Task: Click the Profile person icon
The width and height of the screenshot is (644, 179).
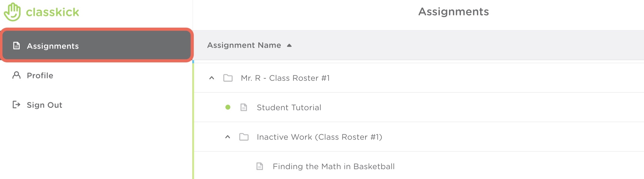Action: pyautogui.click(x=16, y=75)
